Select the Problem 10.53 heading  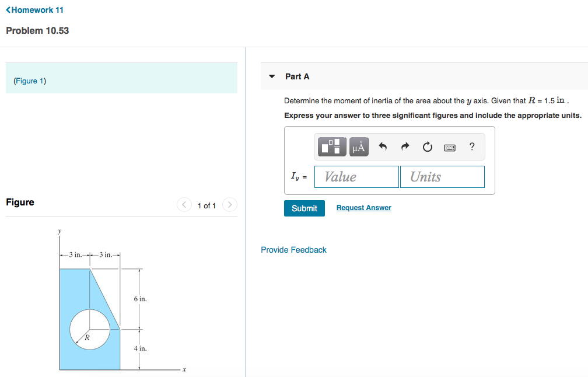pyautogui.click(x=37, y=30)
